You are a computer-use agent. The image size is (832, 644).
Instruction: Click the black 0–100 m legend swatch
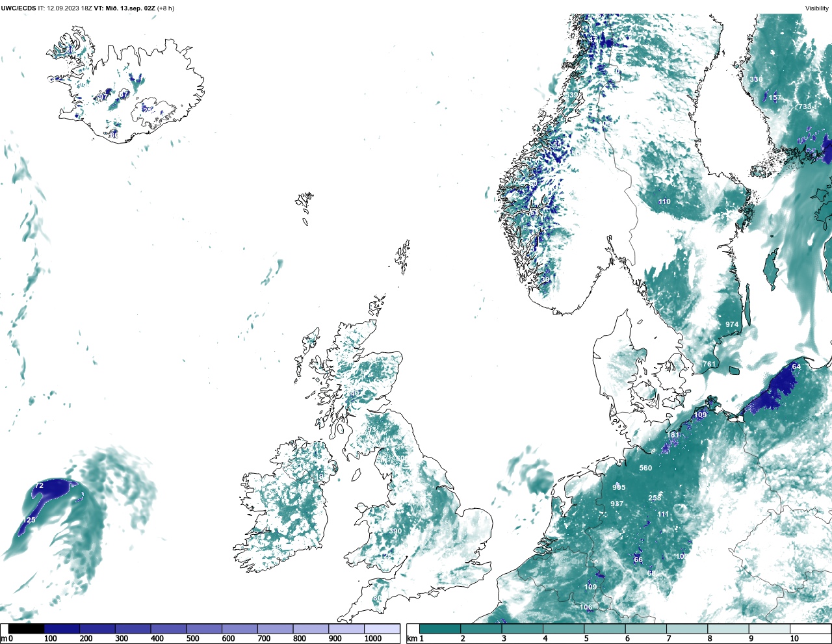coord(27,629)
